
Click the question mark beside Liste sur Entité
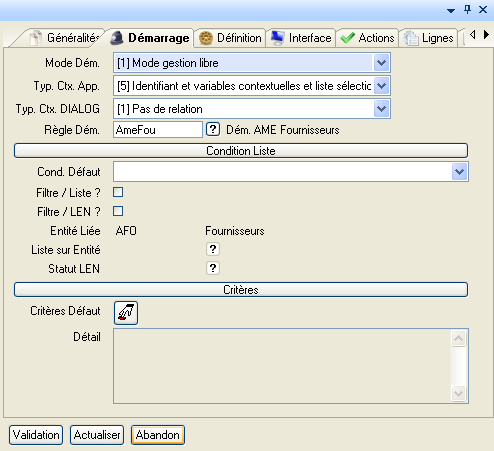coord(213,249)
